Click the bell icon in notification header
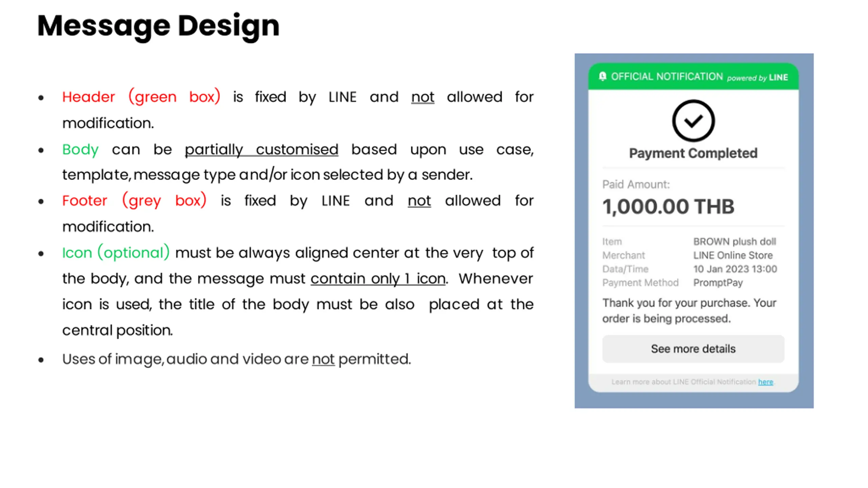Image resolution: width=868 pixels, height=488 pixels. tap(603, 76)
